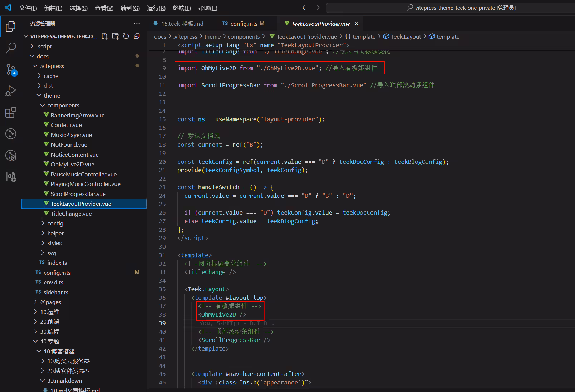Viewport: 575px width, 392px height.
Task: Open the Explorer view in activity bar
Action: (11, 26)
